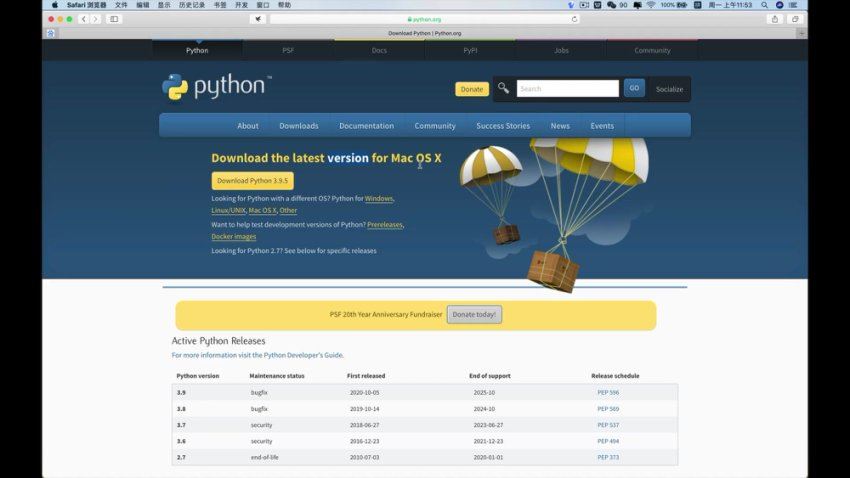
Task: Open the PEP 494 release schedule
Action: pos(608,441)
